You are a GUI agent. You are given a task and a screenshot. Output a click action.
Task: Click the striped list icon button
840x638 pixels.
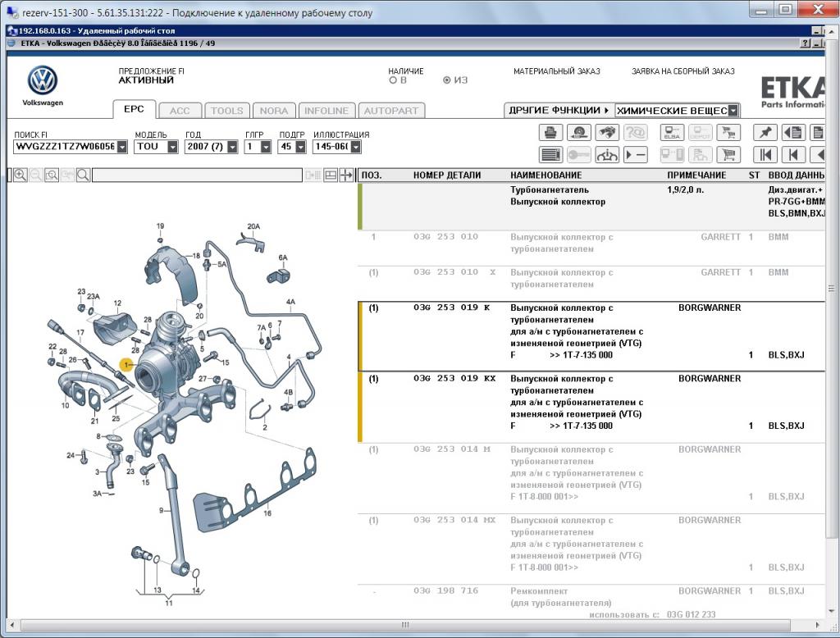550,155
